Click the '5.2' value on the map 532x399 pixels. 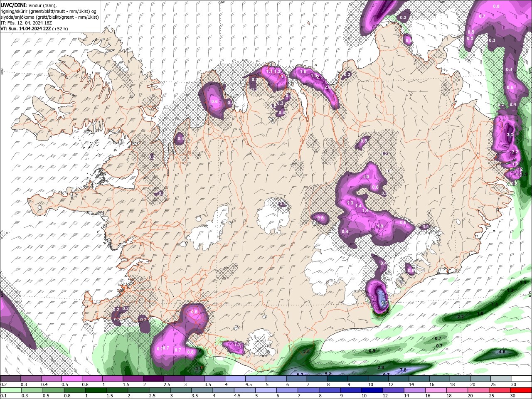click(328, 374)
